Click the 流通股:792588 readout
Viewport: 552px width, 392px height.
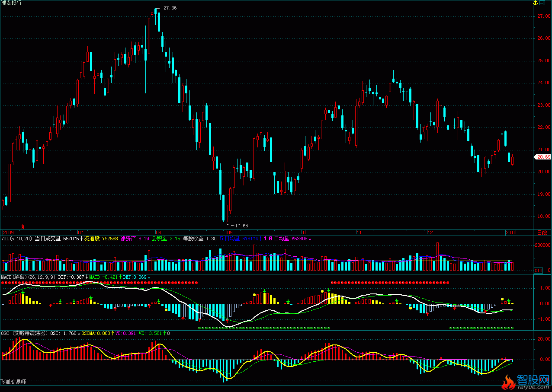(x=101, y=238)
